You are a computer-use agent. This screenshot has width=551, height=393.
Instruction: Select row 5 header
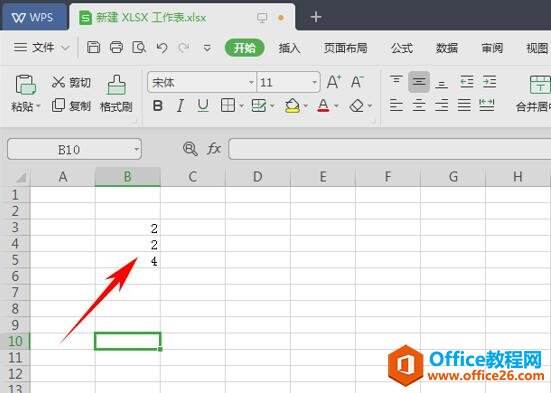(x=15, y=260)
